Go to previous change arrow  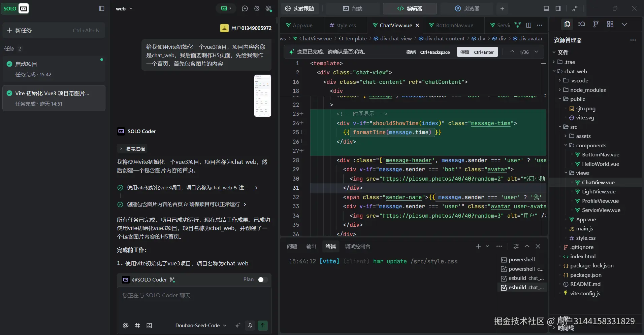pos(512,52)
